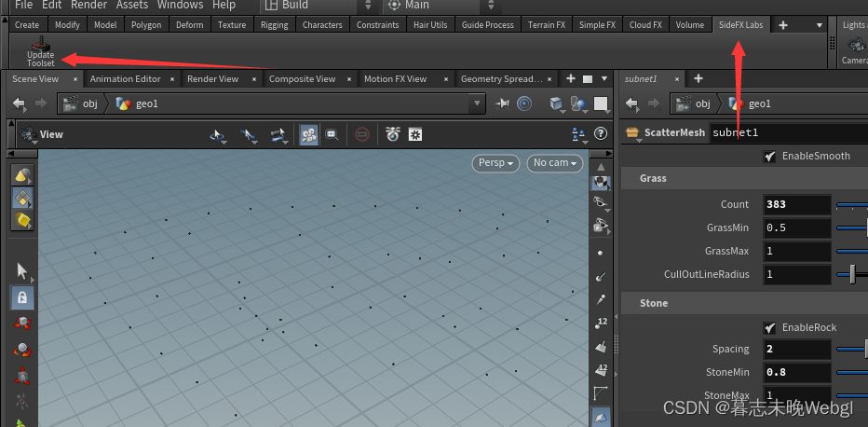Click the subnet1 node name field
Screen dimensions: 868x427
point(789,133)
